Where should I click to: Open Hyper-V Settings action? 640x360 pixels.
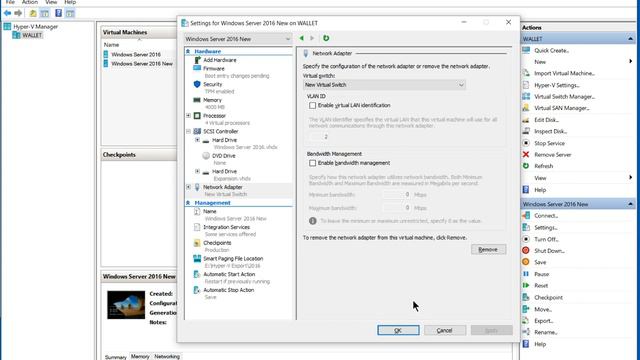(557, 85)
